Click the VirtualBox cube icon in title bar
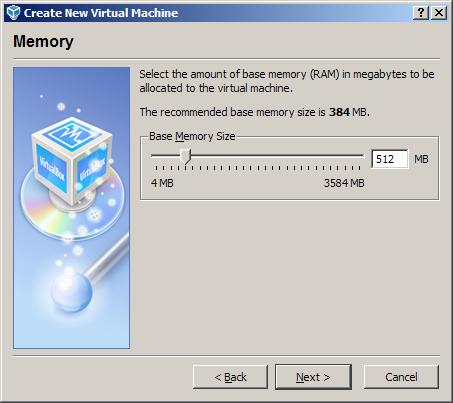 (x=13, y=13)
